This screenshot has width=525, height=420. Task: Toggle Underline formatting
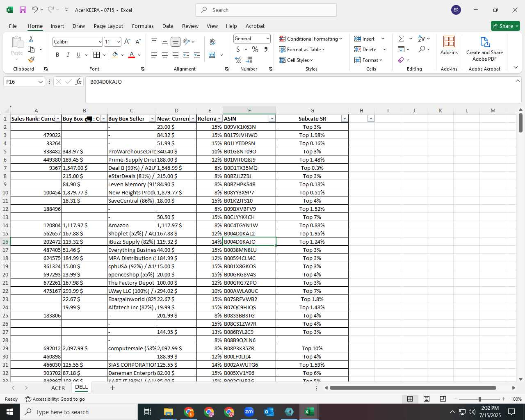click(x=78, y=55)
